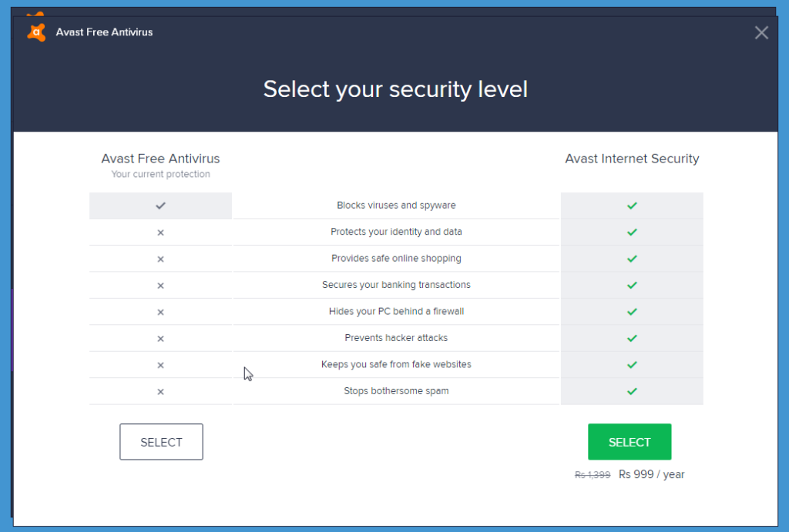Click the 'Avast Internet Security' column heading
The image size is (789, 532).
632,159
